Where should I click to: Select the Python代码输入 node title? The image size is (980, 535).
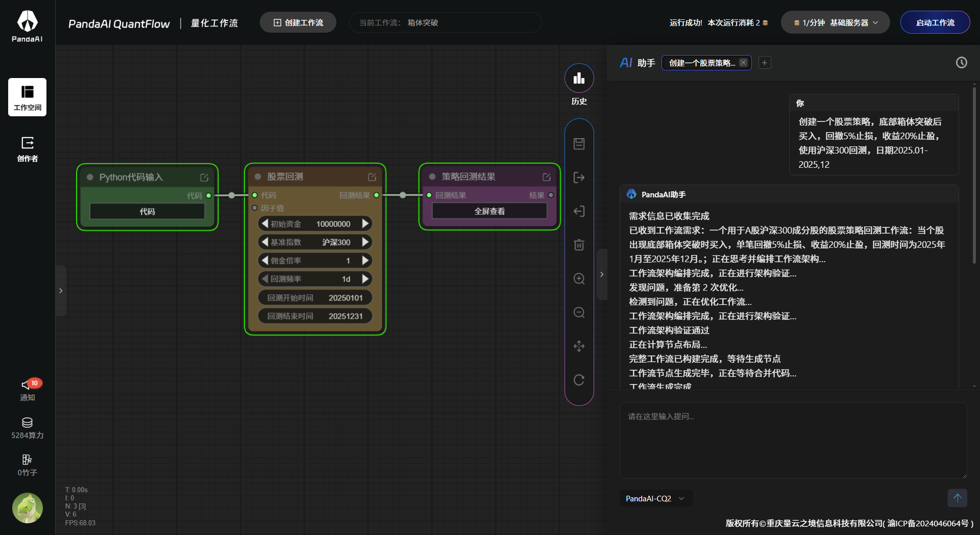click(x=131, y=177)
